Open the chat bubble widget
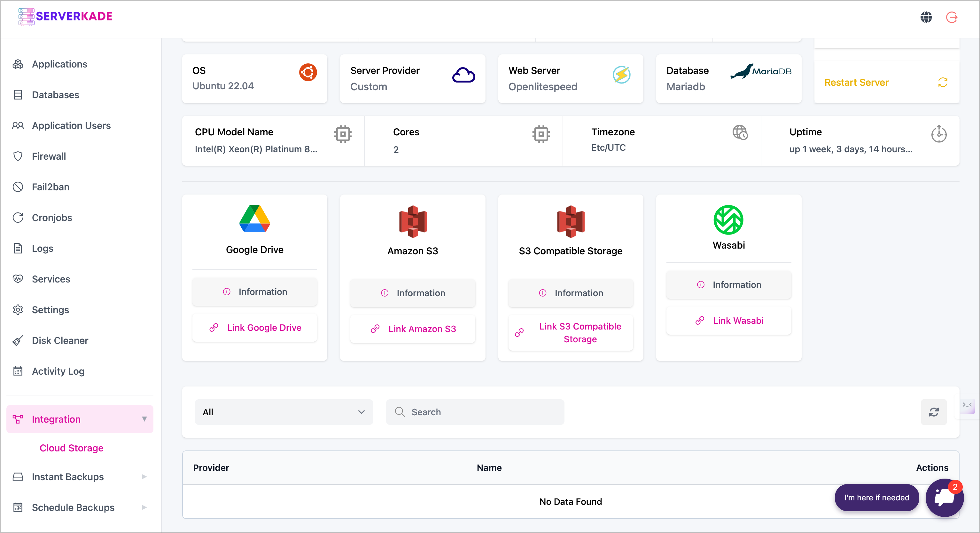Image resolution: width=980 pixels, height=533 pixels. pyautogui.click(x=944, y=497)
